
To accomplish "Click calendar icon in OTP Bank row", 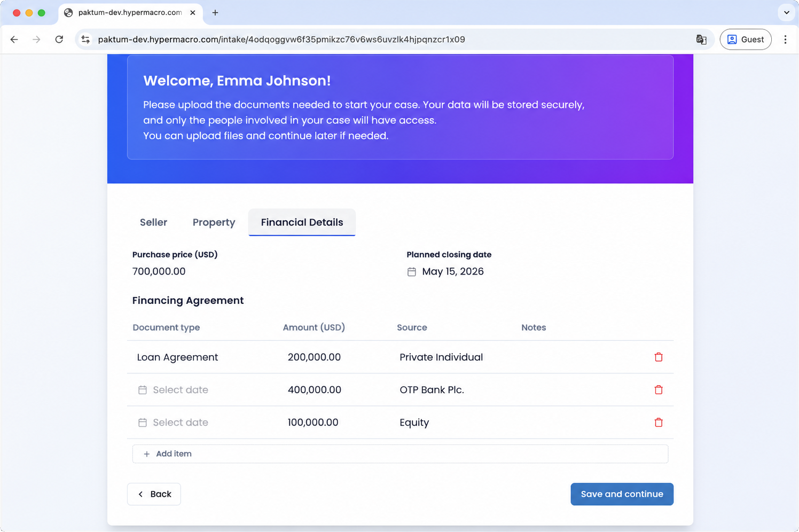I will coord(143,390).
